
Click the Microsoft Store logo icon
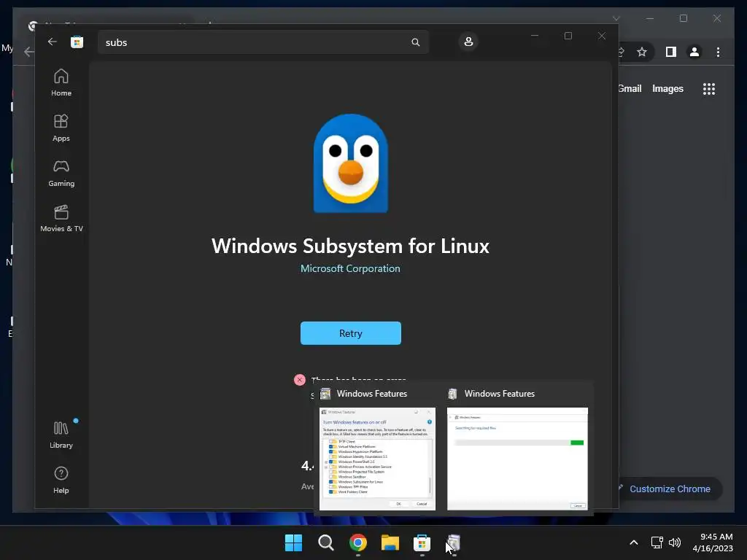click(77, 42)
